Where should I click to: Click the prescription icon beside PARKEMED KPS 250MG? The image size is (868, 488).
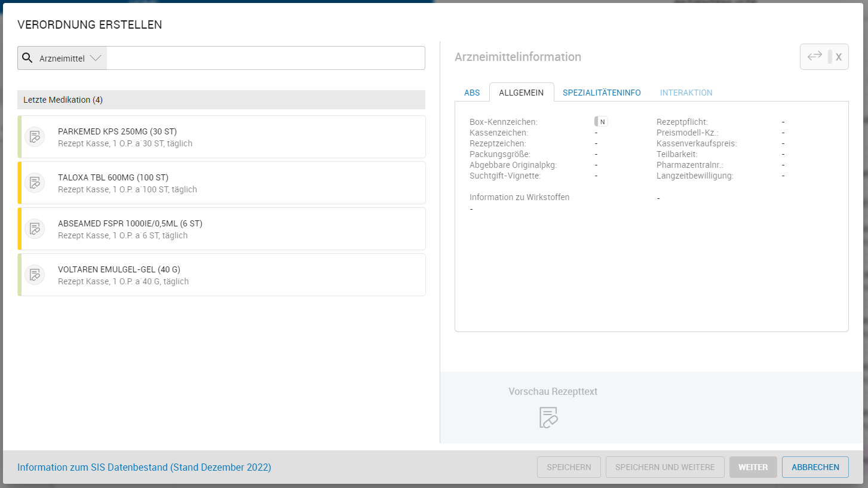click(35, 137)
